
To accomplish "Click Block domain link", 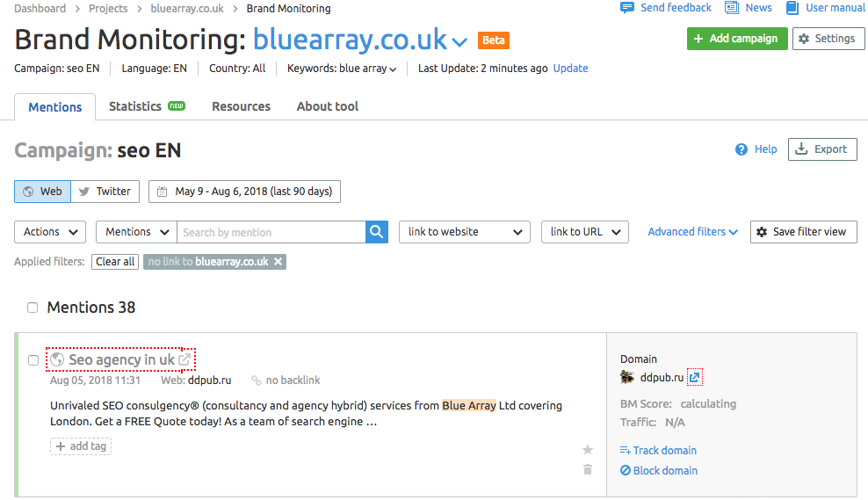I will [659, 471].
